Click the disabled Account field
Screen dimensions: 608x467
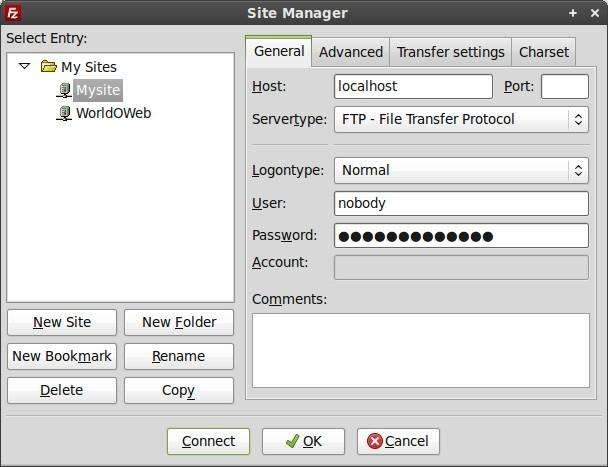(x=461, y=267)
